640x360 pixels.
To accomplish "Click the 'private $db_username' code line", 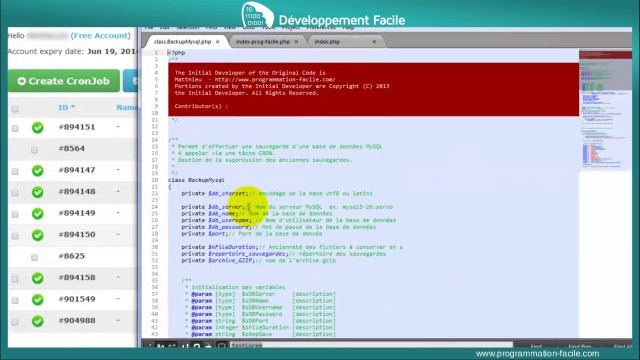I will pyautogui.click(x=289, y=220).
